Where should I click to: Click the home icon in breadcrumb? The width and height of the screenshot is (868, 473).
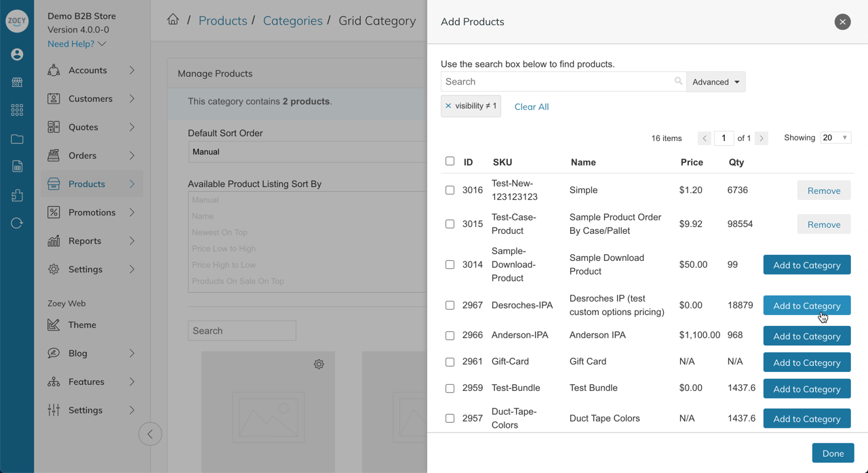[173, 20]
